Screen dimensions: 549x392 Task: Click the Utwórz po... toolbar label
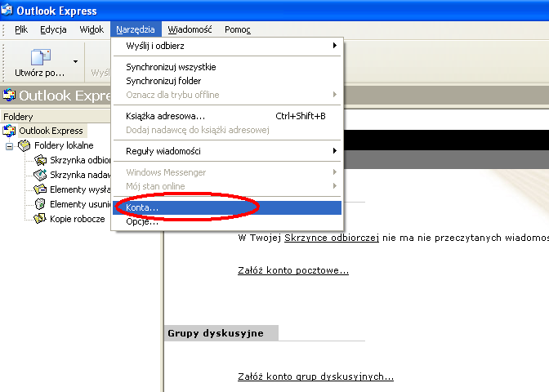(x=39, y=73)
